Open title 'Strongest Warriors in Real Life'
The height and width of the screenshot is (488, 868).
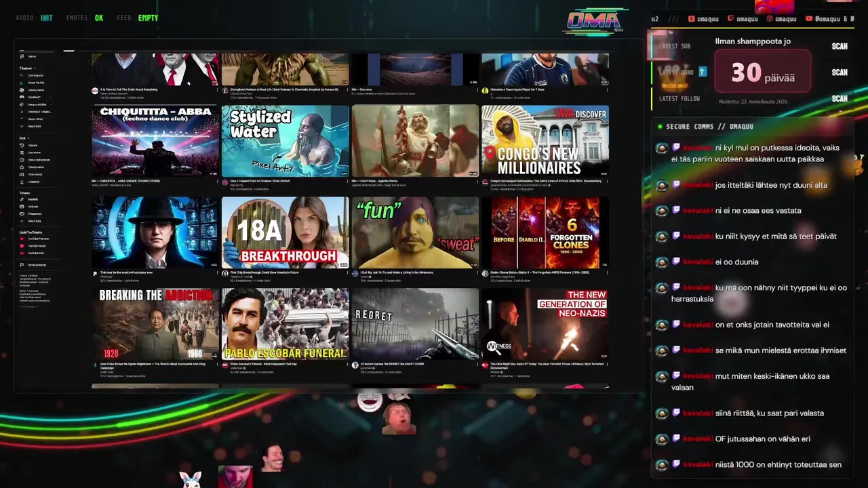tap(284, 89)
